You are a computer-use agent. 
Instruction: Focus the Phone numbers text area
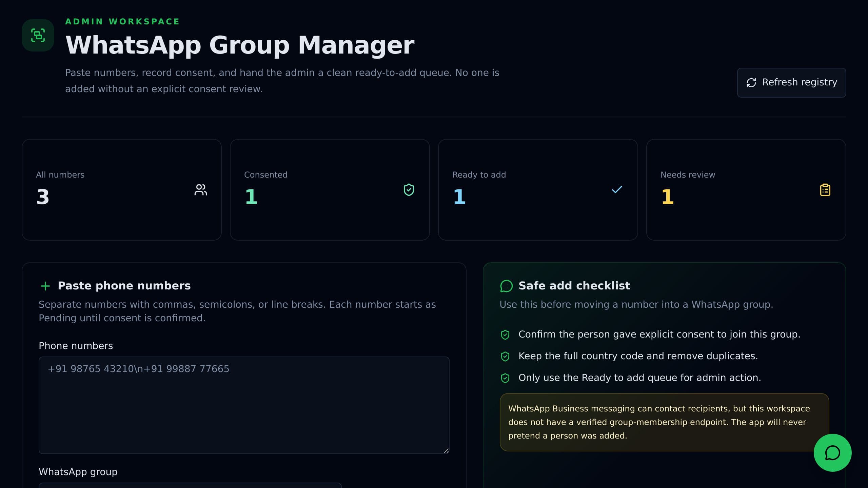click(x=244, y=405)
